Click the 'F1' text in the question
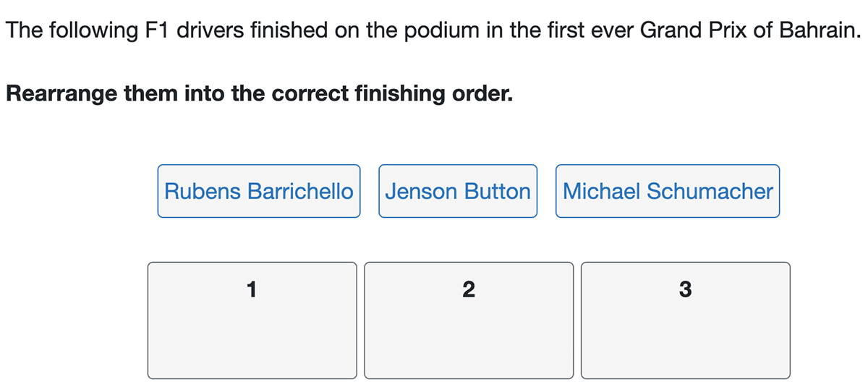 158,30
